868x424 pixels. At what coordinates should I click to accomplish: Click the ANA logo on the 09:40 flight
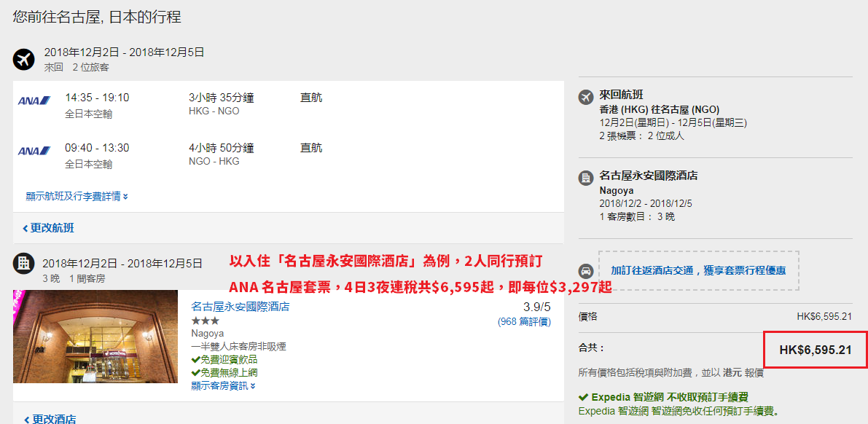click(34, 151)
